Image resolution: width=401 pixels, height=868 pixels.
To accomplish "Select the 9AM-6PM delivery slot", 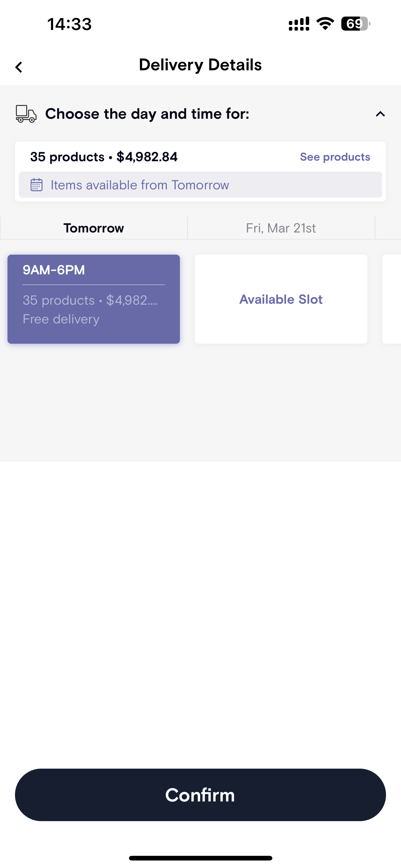I will (x=94, y=299).
